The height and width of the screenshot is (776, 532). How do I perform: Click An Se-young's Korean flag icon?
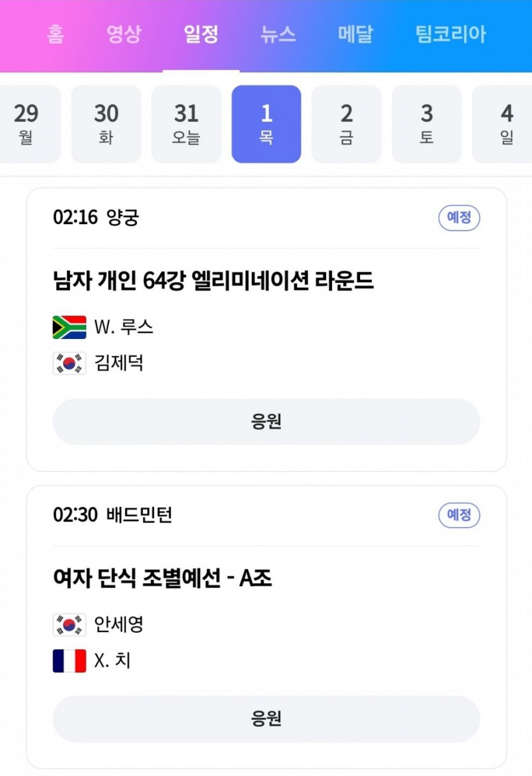[x=69, y=624]
